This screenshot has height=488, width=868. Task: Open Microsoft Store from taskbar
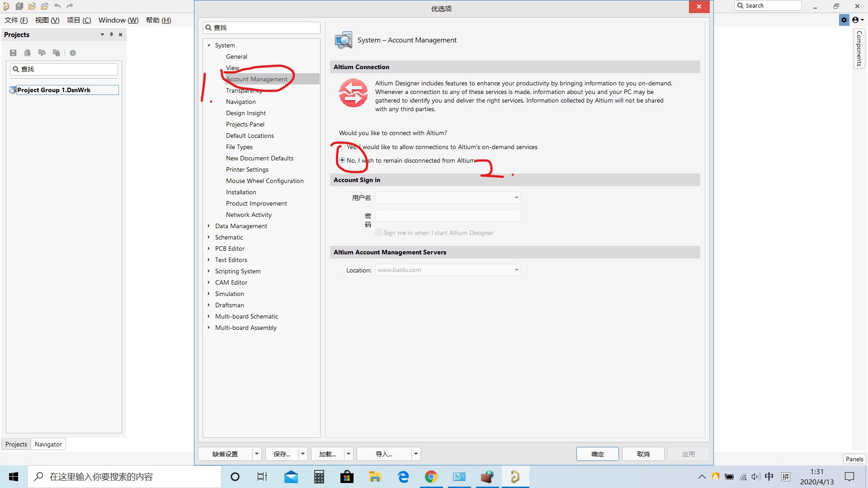tap(347, 477)
